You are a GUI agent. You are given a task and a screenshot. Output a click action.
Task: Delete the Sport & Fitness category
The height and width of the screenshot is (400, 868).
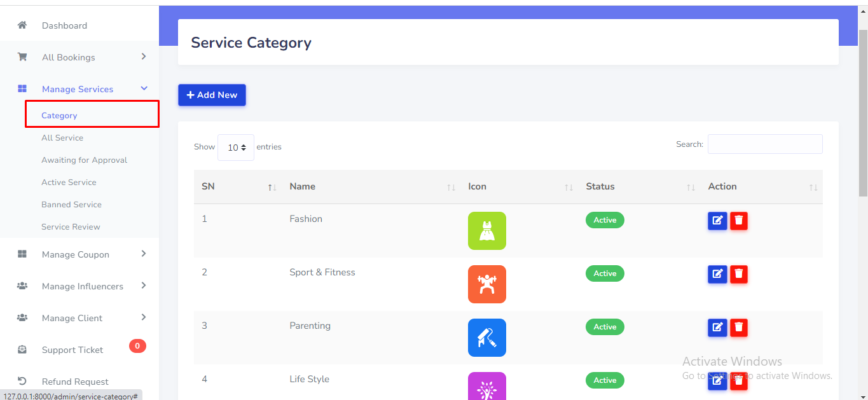pos(739,274)
